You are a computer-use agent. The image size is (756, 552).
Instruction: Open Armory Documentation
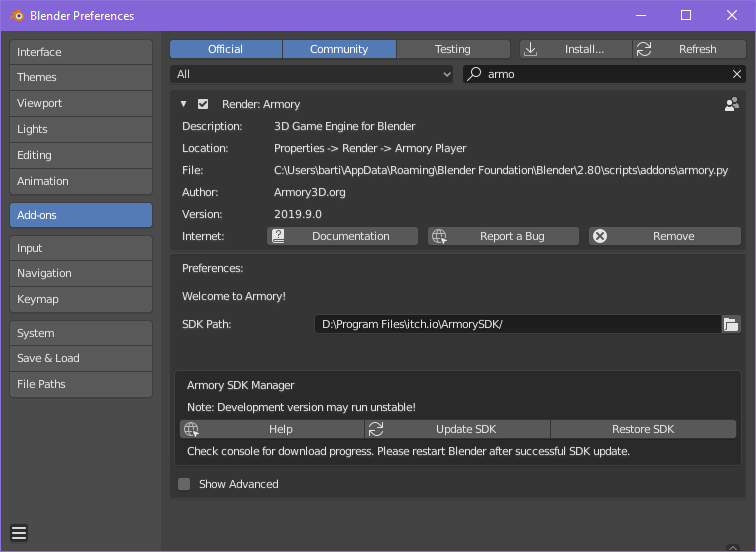(342, 236)
